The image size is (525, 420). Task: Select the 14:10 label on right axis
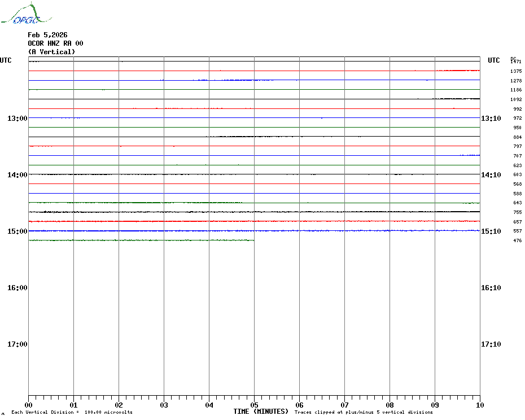click(x=491, y=175)
